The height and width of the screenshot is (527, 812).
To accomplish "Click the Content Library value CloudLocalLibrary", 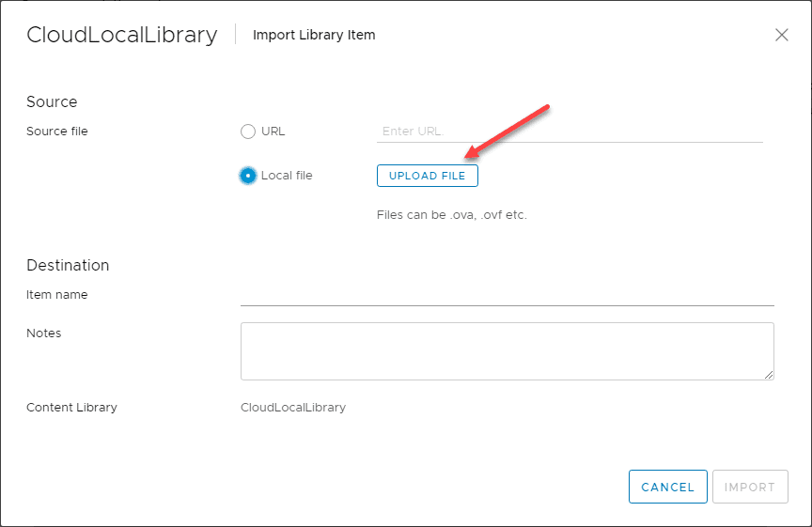I will 293,408.
